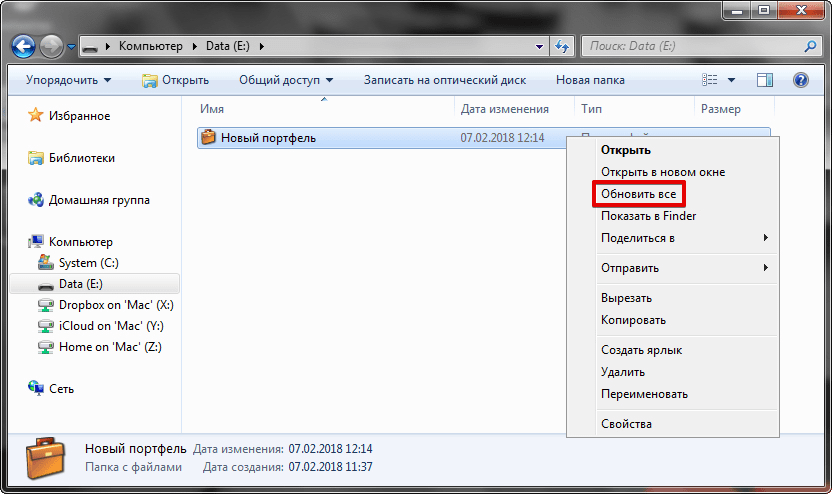This screenshot has width=832, height=494.
Task: Click the Forward navigation arrow button
Action: pyautogui.click(x=52, y=46)
